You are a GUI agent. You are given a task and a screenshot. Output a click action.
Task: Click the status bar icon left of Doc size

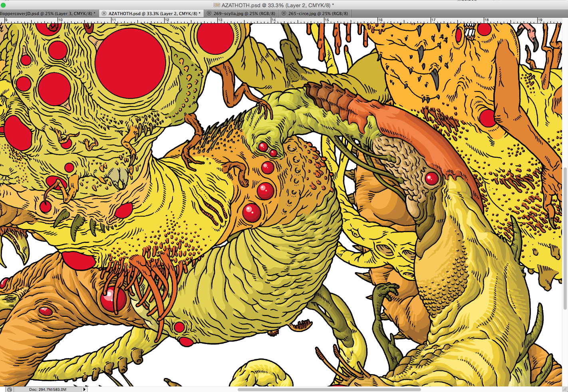coord(10,389)
